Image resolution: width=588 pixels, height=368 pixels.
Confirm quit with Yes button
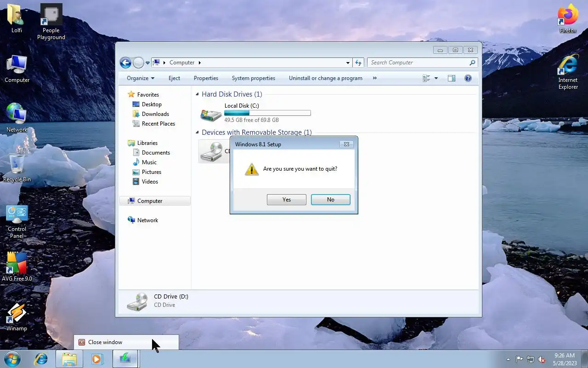click(287, 200)
